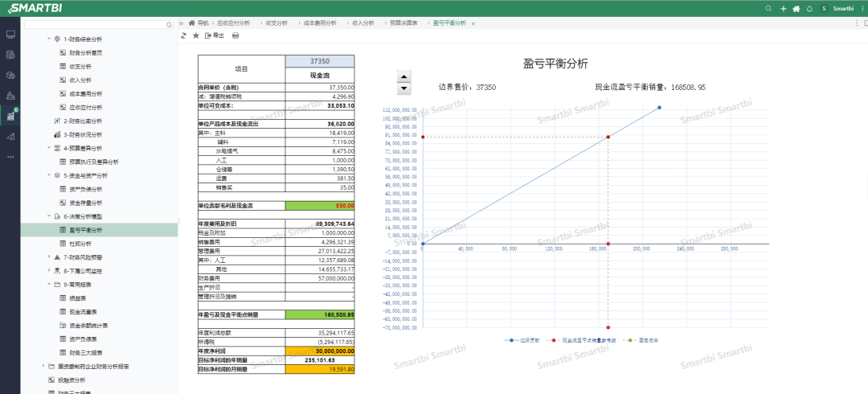Viewport: 868px width, 394px height.
Task: Switch to the 导航 tab
Action: coord(199,23)
